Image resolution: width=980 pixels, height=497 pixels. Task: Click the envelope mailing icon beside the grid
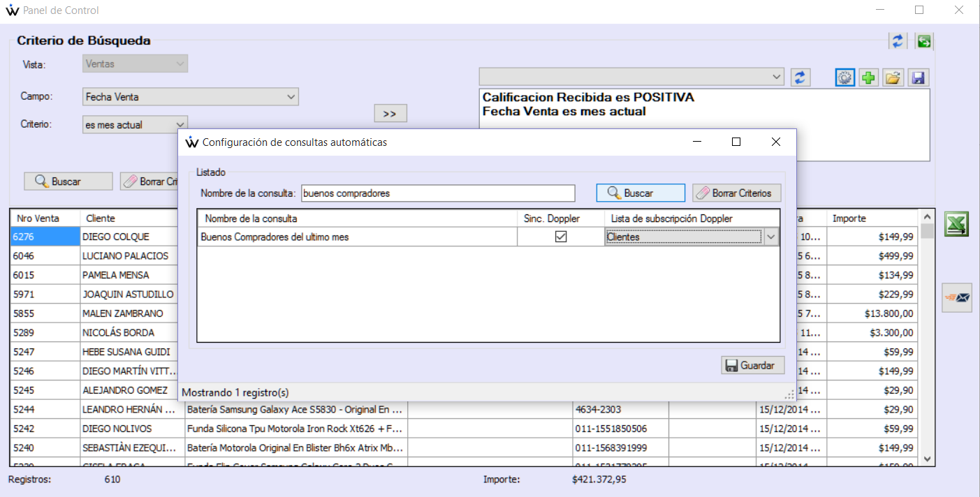956,297
